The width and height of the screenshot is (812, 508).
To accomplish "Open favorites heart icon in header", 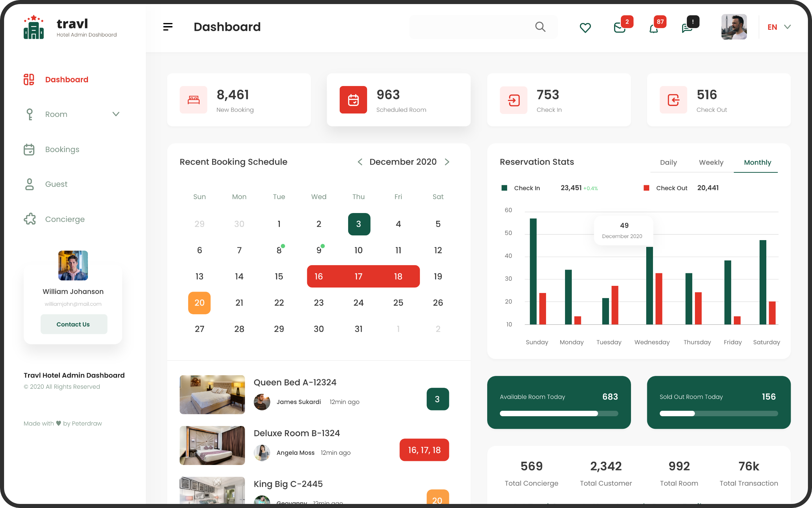I will [585, 27].
